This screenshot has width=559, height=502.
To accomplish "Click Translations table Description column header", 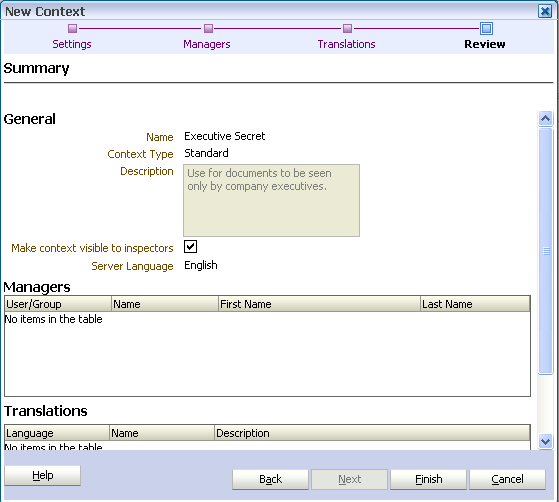I will pyautogui.click(x=372, y=433).
